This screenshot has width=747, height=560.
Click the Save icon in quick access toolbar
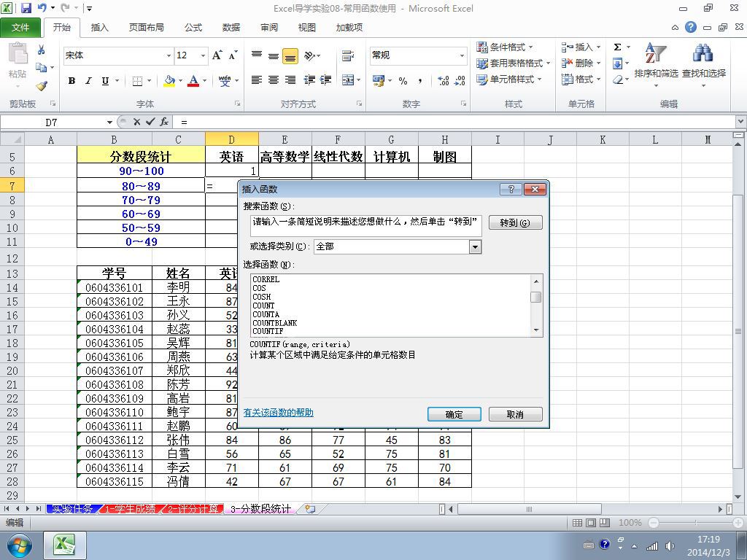(x=26, y=8)
